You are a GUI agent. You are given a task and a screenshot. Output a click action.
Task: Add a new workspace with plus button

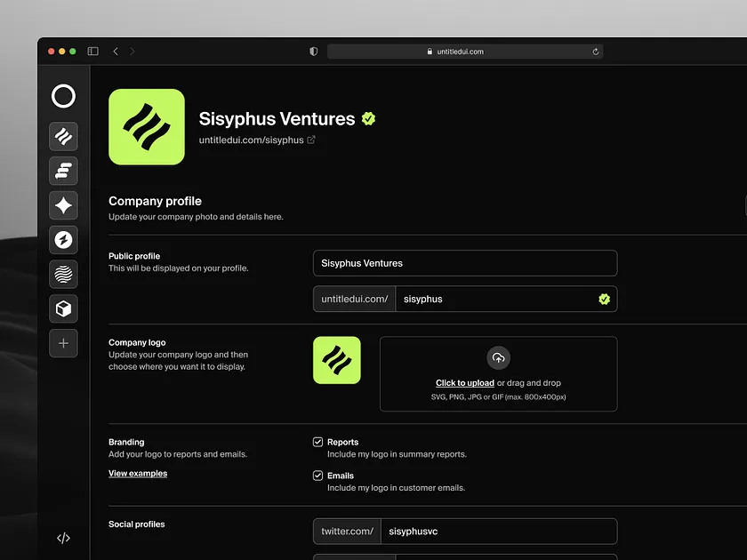tap(63, 343)
